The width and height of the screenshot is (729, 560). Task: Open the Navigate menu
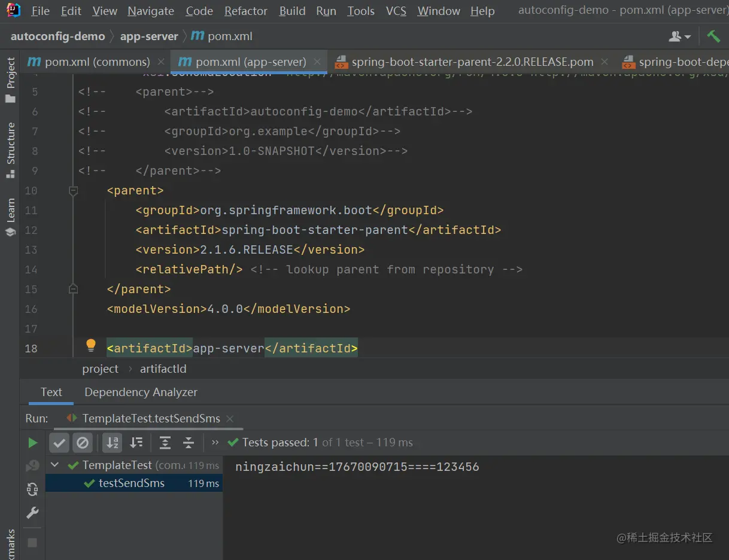151,11
